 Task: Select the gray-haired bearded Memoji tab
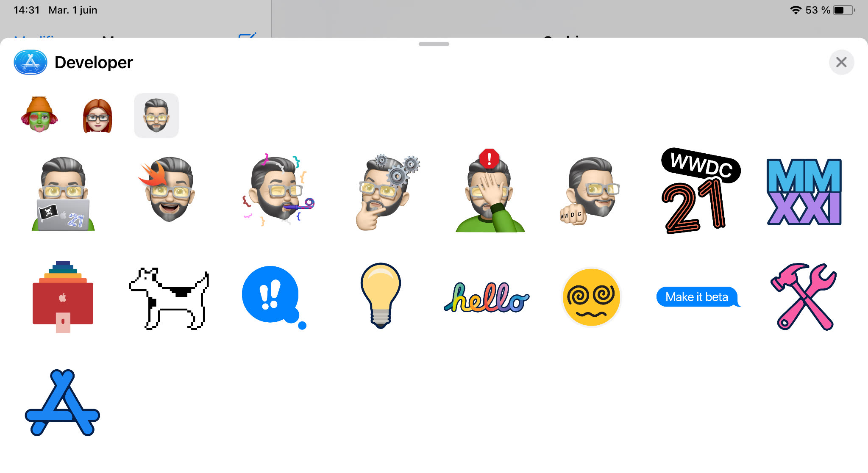(156, 116)
